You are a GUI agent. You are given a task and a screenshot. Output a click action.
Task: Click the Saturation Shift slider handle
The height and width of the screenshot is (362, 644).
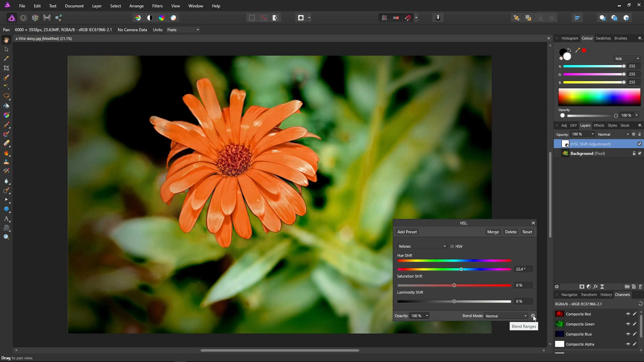tap(454, 285)
